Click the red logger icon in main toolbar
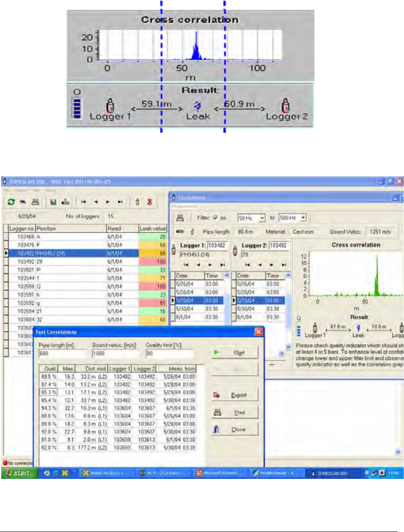Viewport: 404px width, 532px height. (x=151, y=201)
